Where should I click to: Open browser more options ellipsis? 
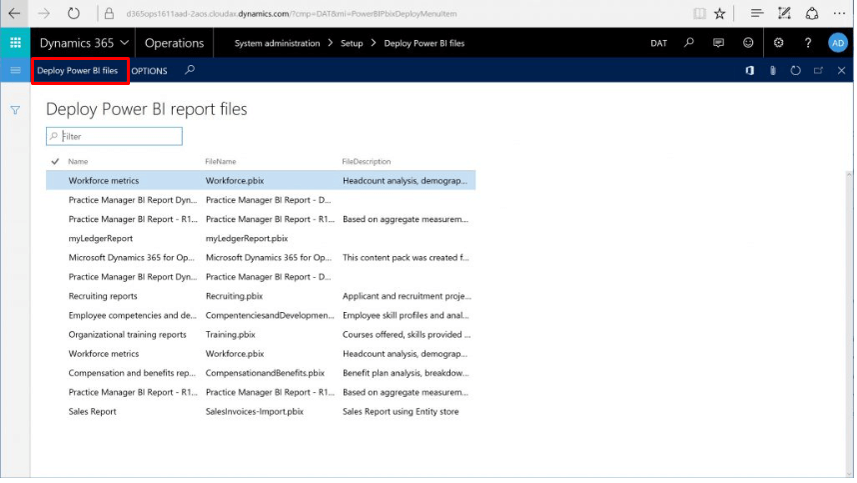[x=839, y=14]
